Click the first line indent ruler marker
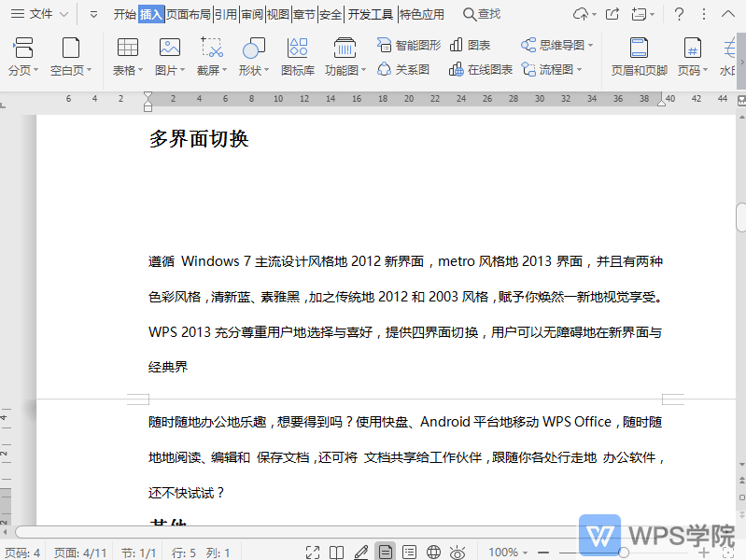 (x=148, y=95)
